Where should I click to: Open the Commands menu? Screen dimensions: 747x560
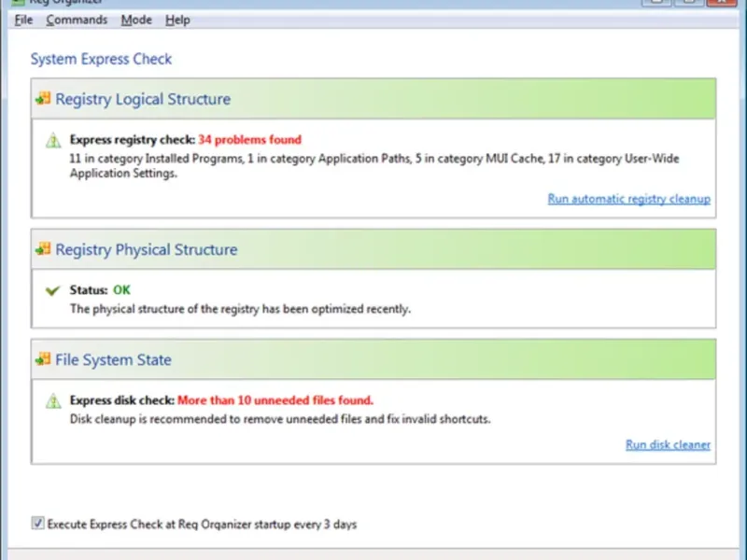[77, 20]
